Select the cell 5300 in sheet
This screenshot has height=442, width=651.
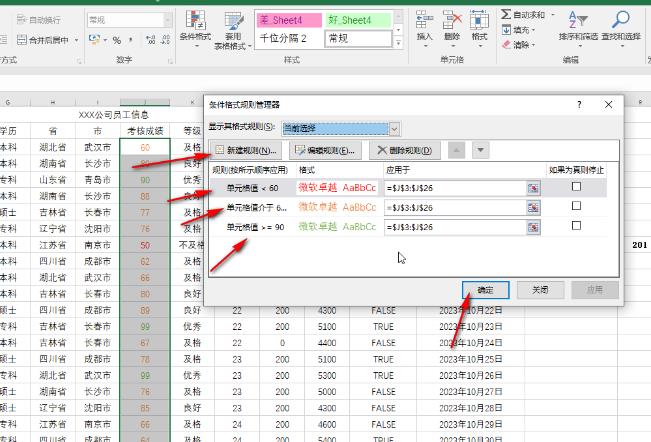pos(327,375)
